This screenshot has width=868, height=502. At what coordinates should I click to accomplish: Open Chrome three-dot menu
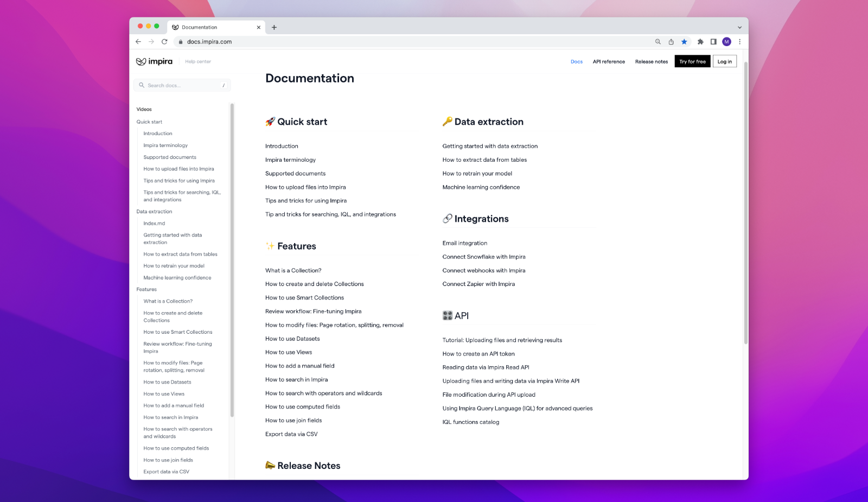click(739, 42)
